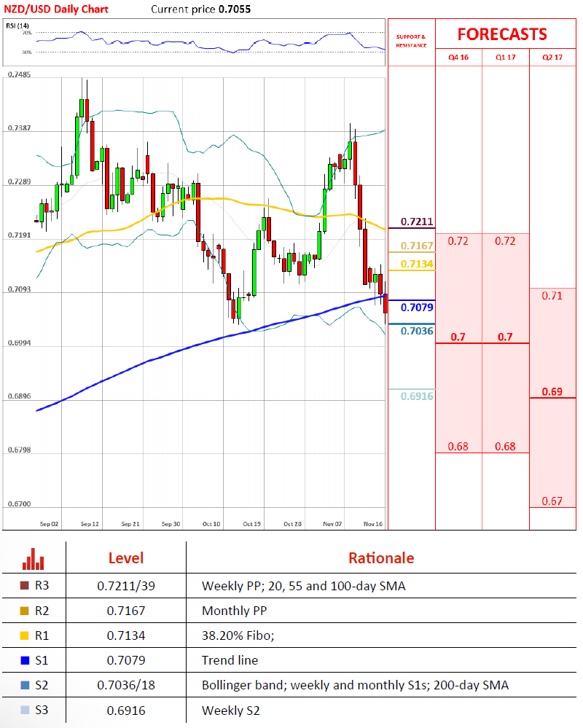The height and width of the screenshot is (728, 583).
Task: Click the dark red R3 color swatch
Action: point(28,585)
